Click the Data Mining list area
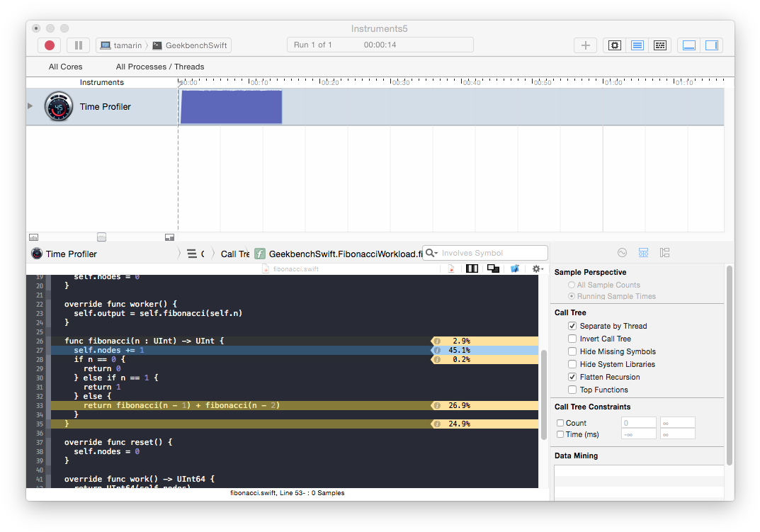760x532 pixels. (639, 482)
